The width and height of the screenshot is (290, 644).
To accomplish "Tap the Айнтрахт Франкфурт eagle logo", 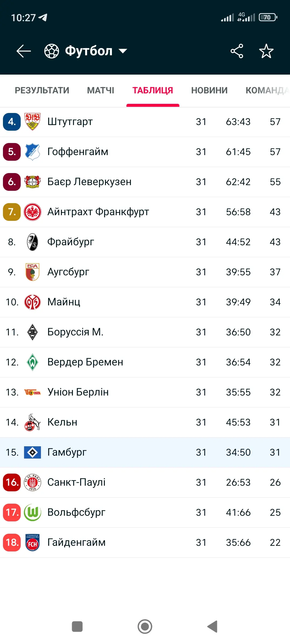I will click(x=32, y=212).
